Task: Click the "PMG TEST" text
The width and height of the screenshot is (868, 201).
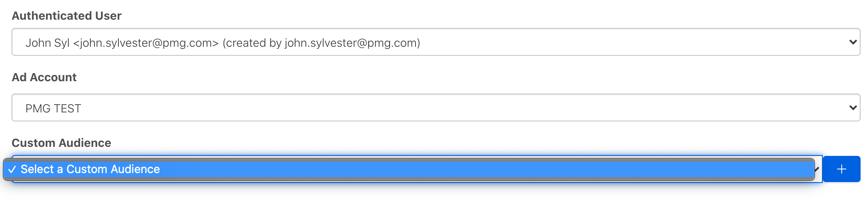Action: click(53, 109)
